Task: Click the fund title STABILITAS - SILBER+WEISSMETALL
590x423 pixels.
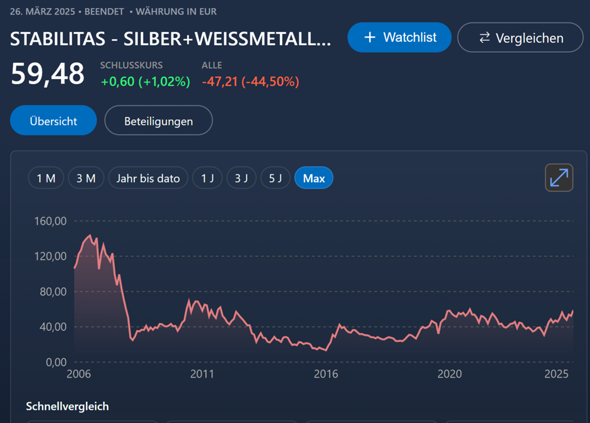Action: [170, 39]
